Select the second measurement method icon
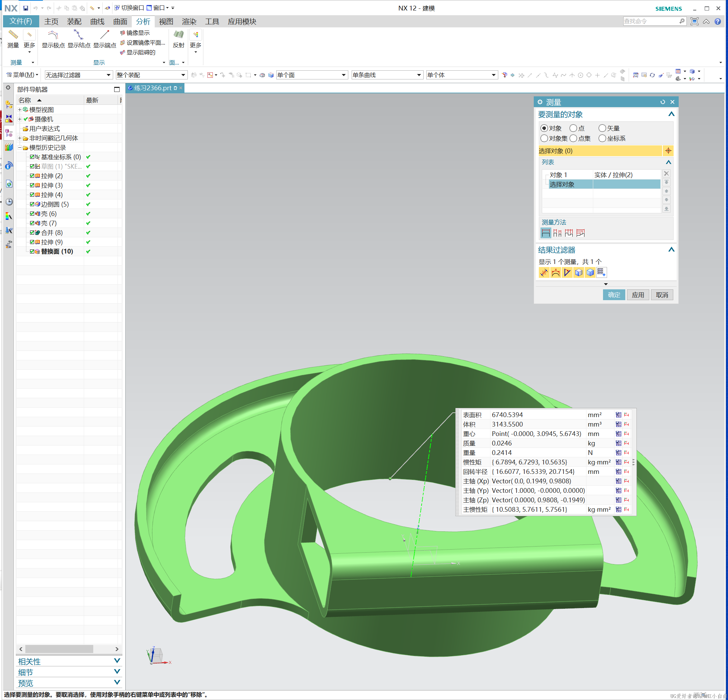Screen dimensions: 728x700 [557, 233]
